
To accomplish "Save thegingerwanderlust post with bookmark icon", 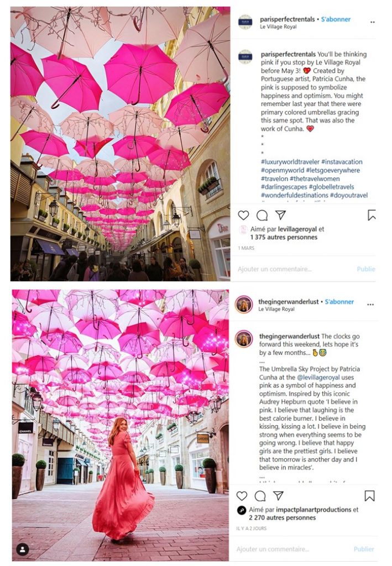I will pos(369,496).
